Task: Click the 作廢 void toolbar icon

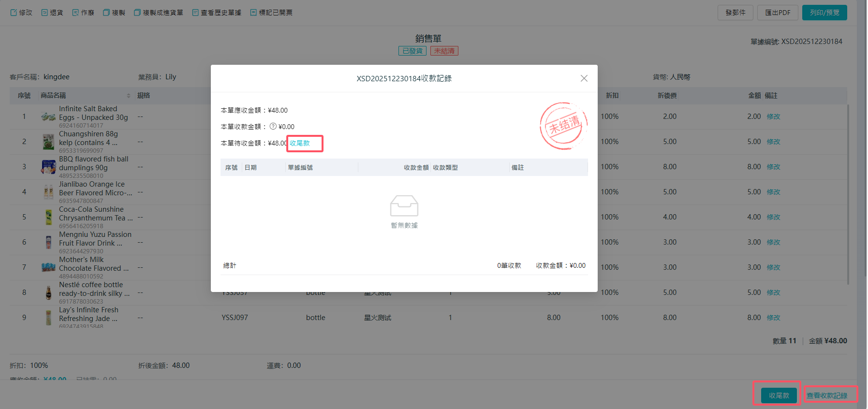Action: pos(75,13)
